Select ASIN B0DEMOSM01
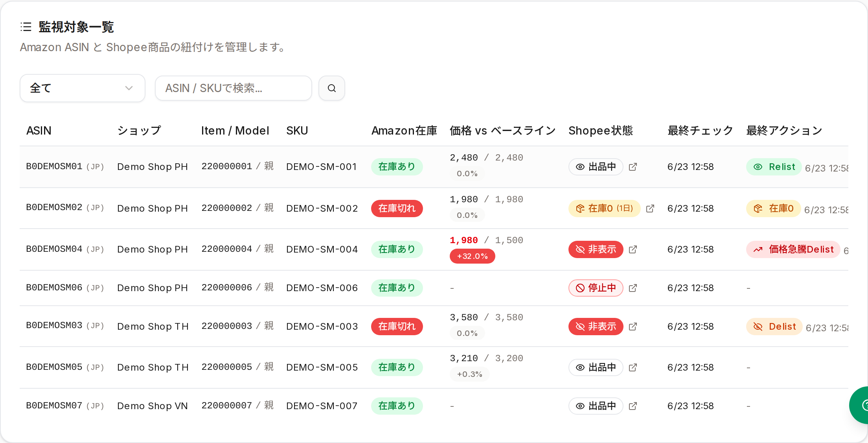Screen dimensions: 868x443 [x=54, y=167]
